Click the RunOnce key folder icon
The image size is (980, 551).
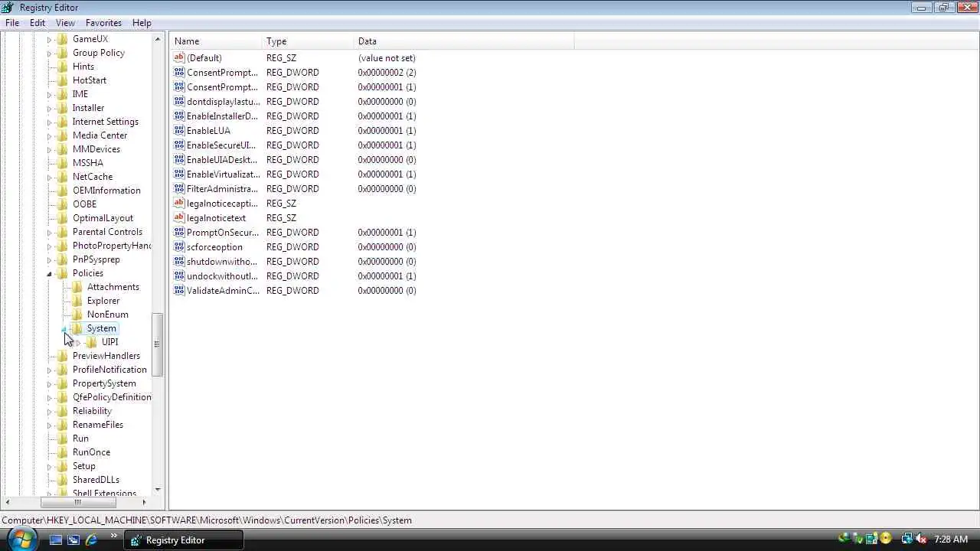(63, 452)
